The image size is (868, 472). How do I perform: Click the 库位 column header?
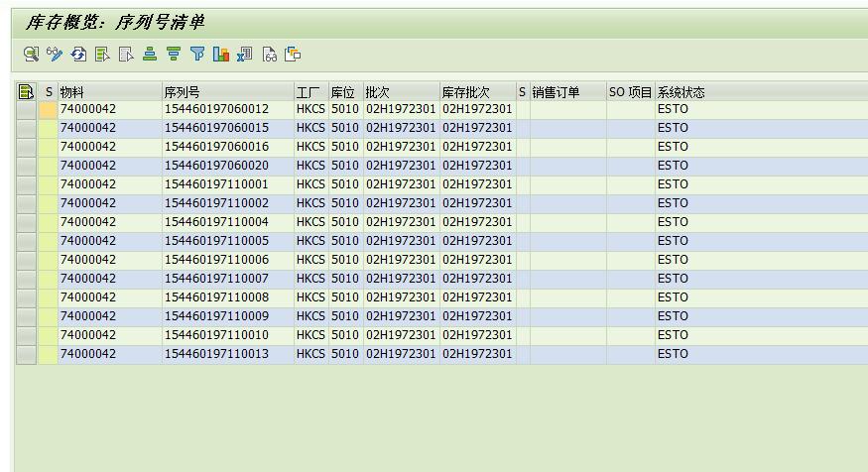(x=346, y=92)
